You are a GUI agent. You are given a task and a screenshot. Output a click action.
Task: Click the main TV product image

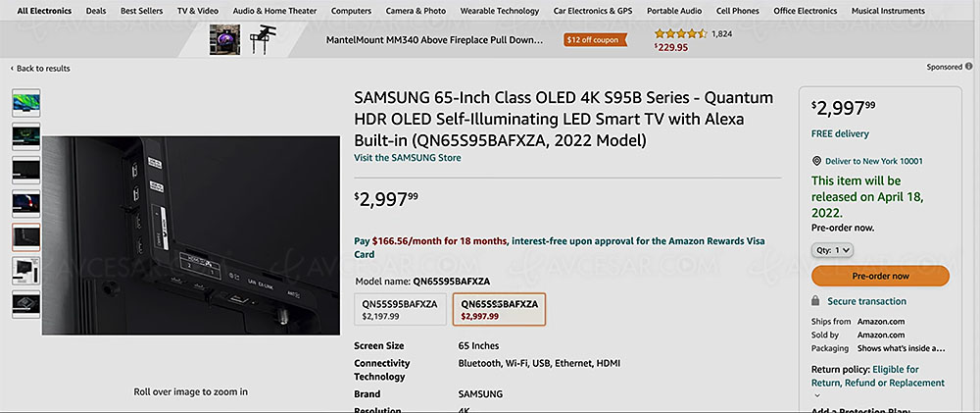pyautogui.click(x=191, y=235)
